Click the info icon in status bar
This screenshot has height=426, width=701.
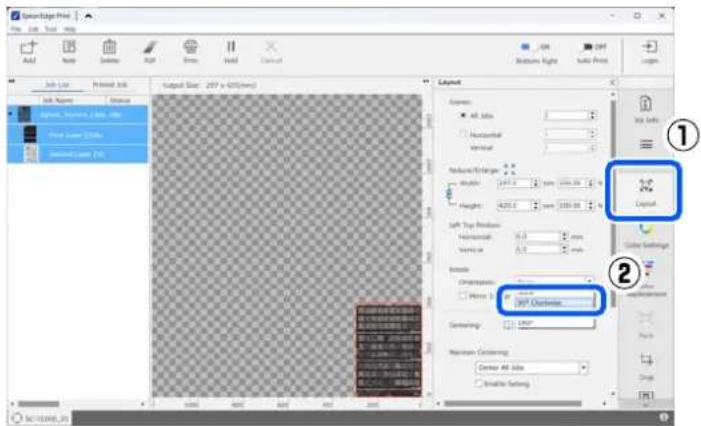coord(663,418)
